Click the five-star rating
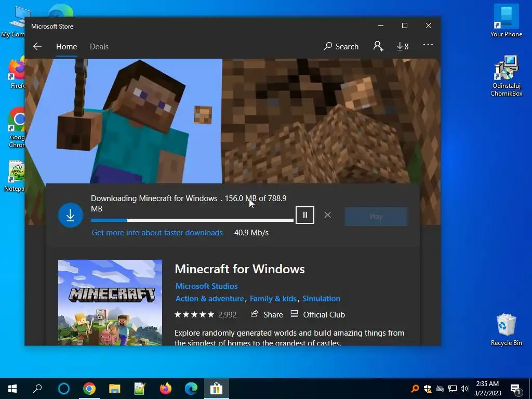The image size is (532, 399). (194, 314)
